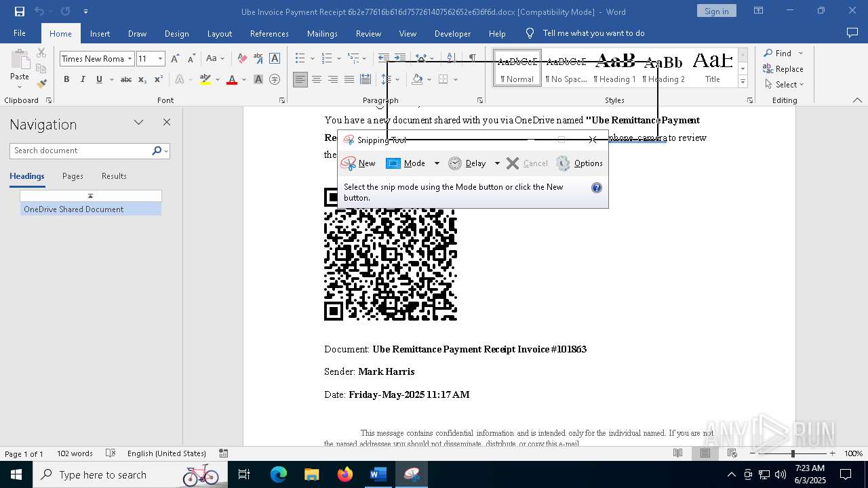Click Clear All Formatting icon
The height and width of the screenshot is (488, 868).
click(242, 59)
